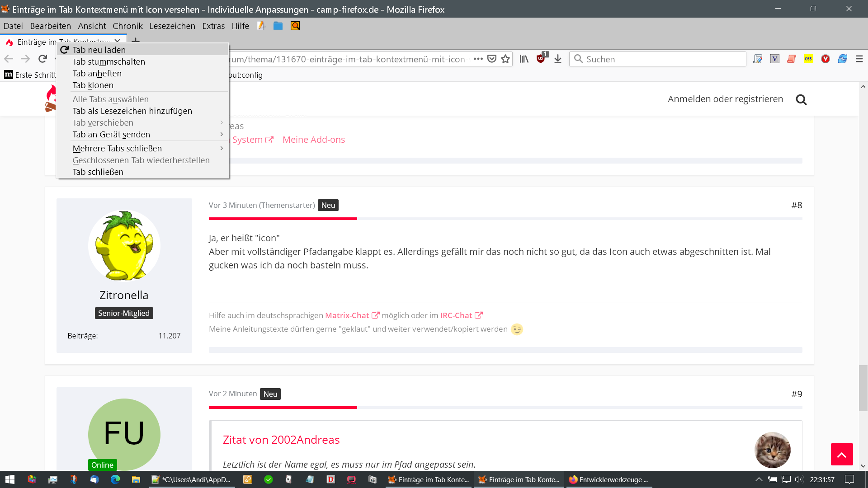
Task: Click the yellow CSS toolbar icon
Action: point(808,59)
